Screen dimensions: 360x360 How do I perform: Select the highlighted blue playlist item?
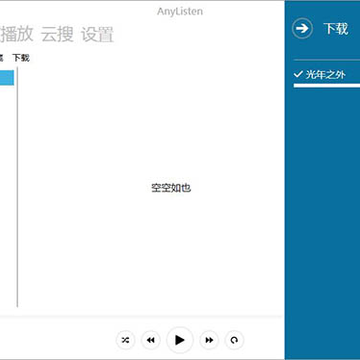(7, 78)
